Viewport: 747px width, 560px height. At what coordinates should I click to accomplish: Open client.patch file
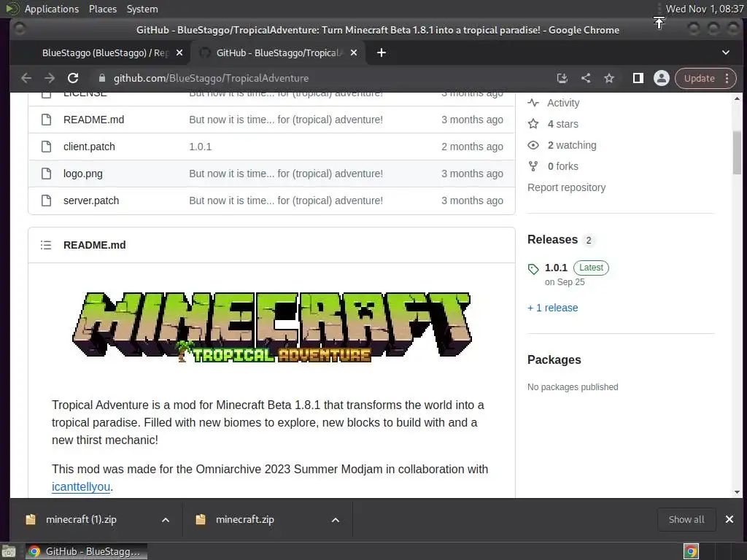click(89, 147)
